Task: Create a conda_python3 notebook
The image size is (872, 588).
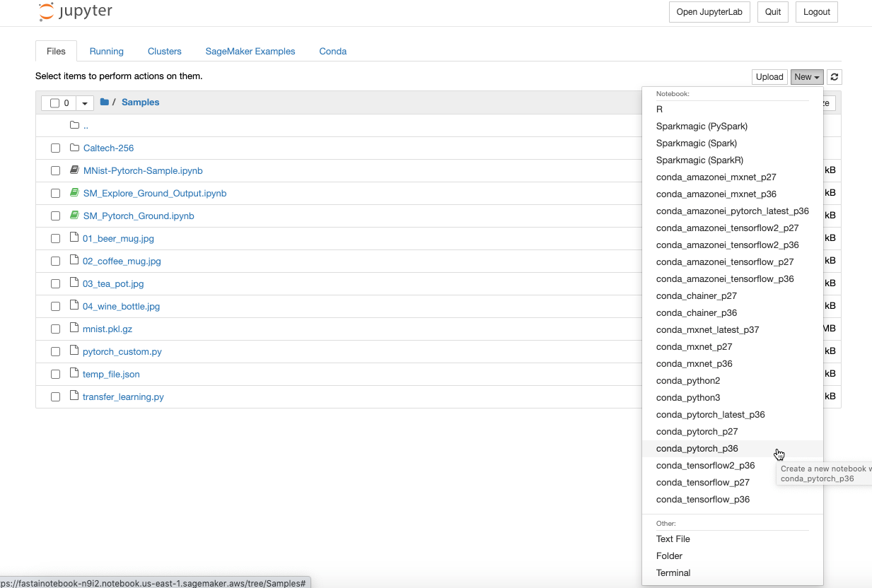Action: 733,398
